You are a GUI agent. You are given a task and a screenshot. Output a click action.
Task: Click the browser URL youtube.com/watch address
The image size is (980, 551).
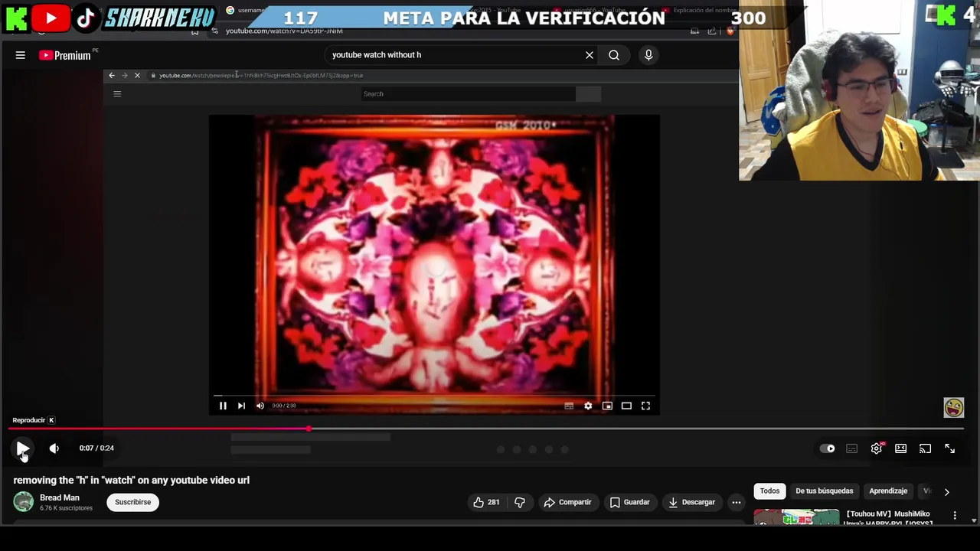[x=284, y=31]
